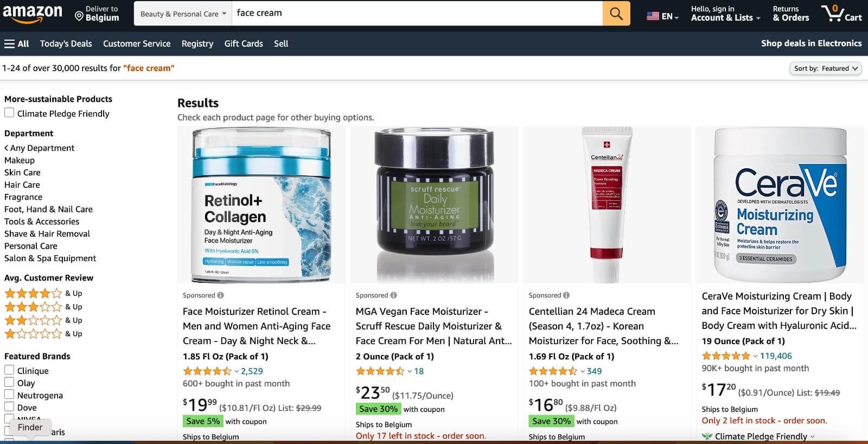Expand Account & Lists menu
The height and width of the screenshot is (444, 868).
(725, 14)
